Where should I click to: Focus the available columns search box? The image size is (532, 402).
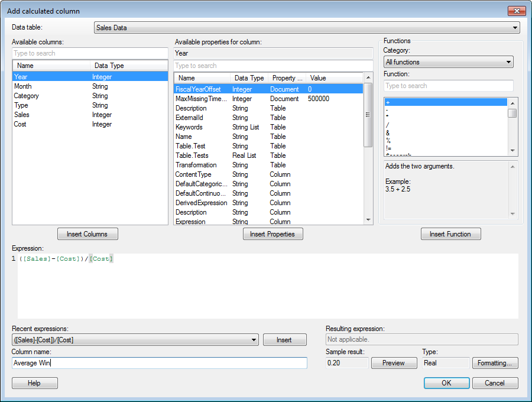tap(90, 53)
